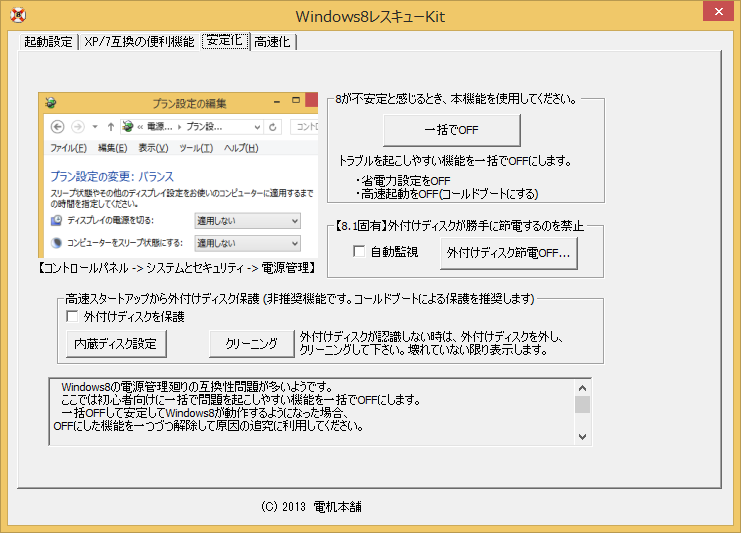Run the クリーニング button
741x533 pixels.
pos(251,343)
